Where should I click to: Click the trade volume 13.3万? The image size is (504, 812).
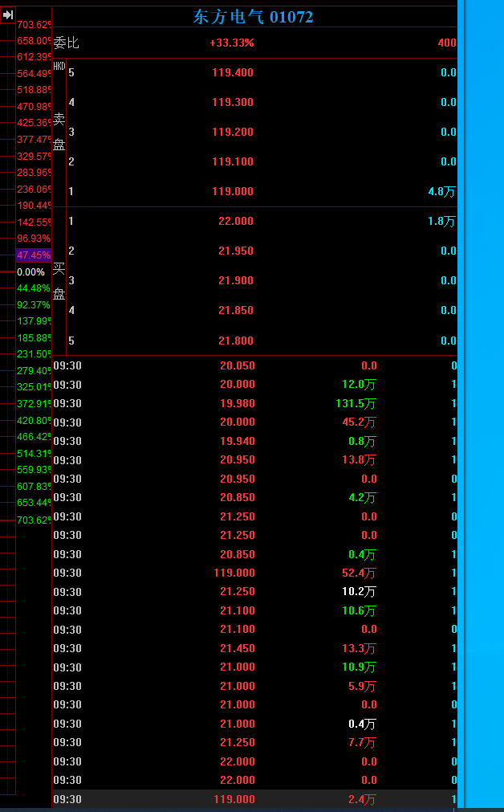tap(359, 648)
